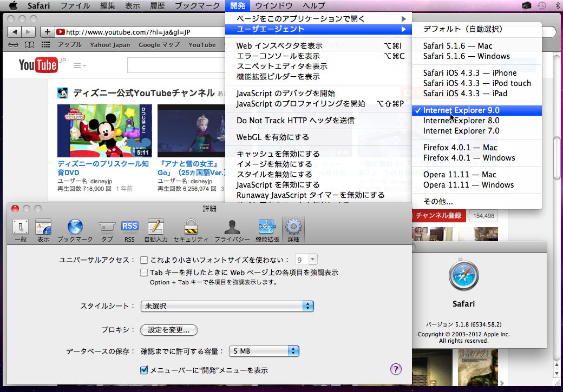This screenshot has height=392, width=563.
Task: Open the ウインドウ menu
Action: click(x=273, y=5)
